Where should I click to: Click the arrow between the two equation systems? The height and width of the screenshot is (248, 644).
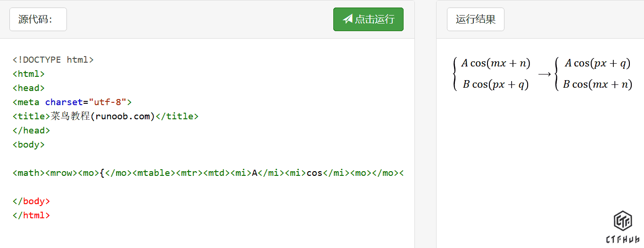pyautogui.click(x=545, y=74)
